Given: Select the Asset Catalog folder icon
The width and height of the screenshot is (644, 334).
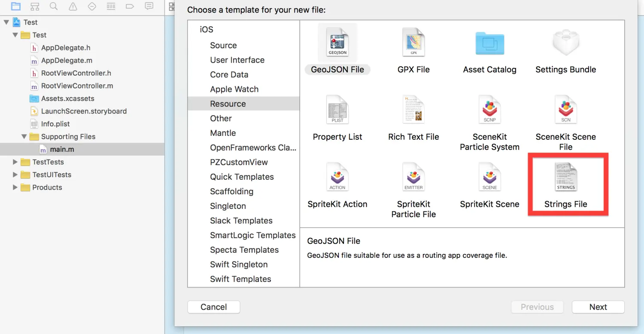Looking at the screenshot, I should tap(490, 43).
